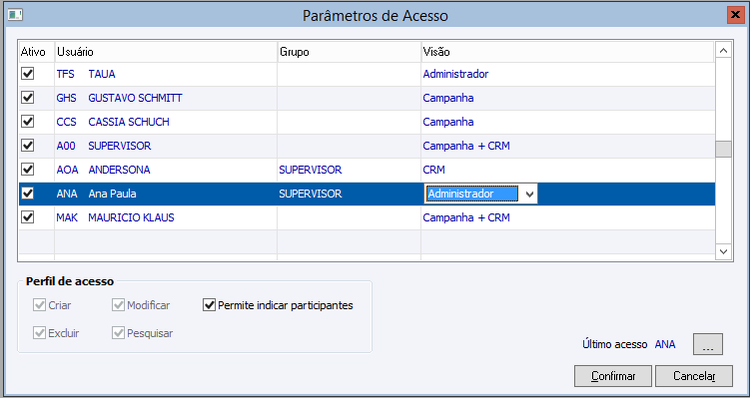750x398 pixels.
Task: Toggle the Pesquisar permission checkbox
Action: [118, 333]
